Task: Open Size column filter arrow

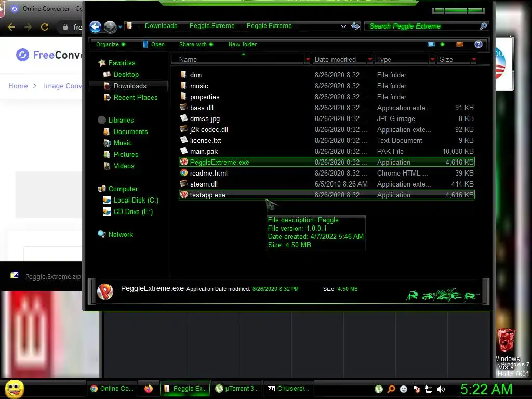Action: [x=474, y=59]
